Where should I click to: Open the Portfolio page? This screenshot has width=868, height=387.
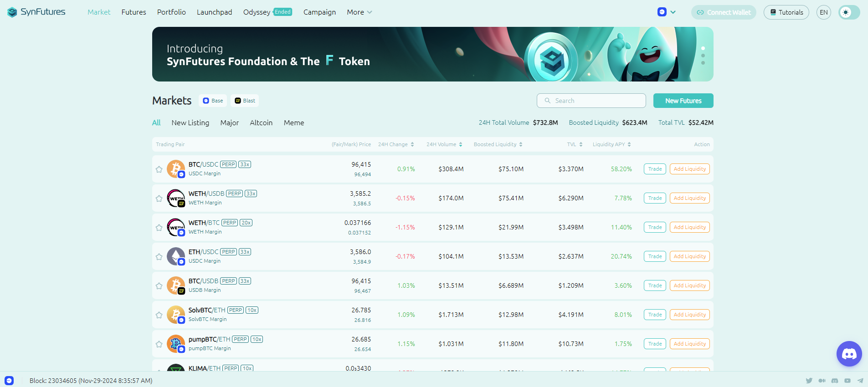(171, 12)
